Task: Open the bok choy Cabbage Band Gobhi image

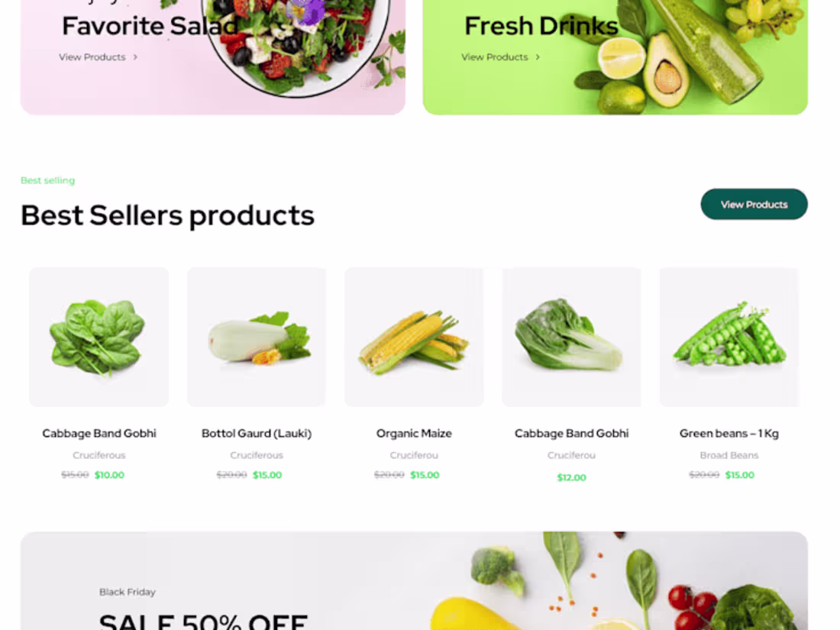Action: click(x=572, y=337)
